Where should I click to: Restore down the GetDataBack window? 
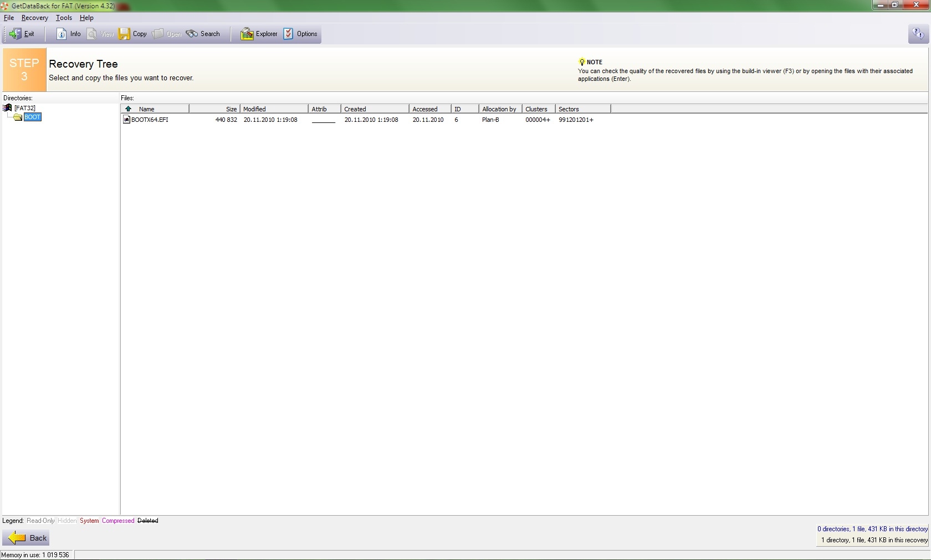895,5
